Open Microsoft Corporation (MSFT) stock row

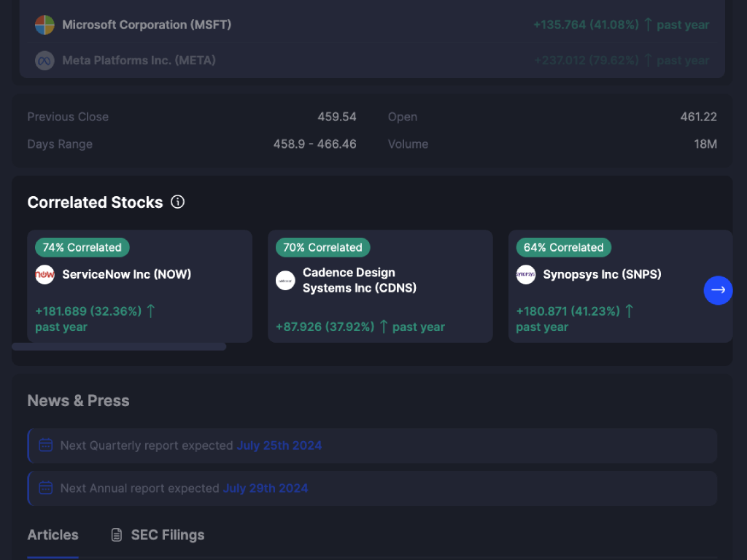(372, 25)
